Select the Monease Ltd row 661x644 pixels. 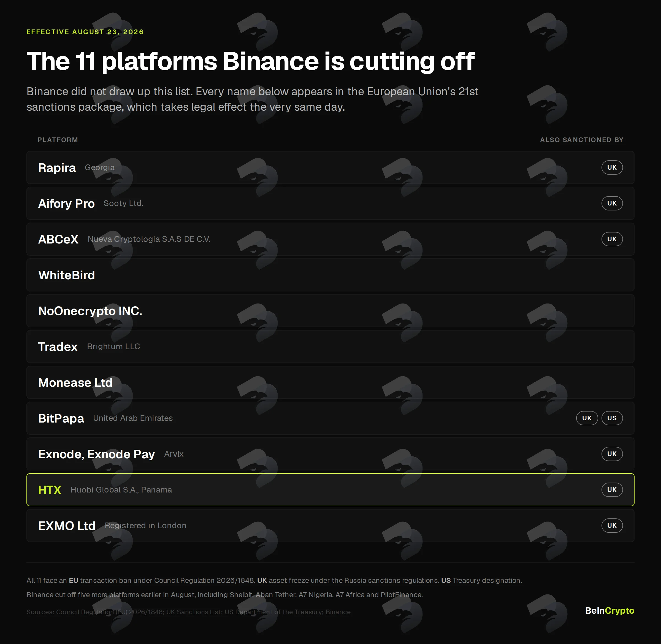(x=330, y=383)
